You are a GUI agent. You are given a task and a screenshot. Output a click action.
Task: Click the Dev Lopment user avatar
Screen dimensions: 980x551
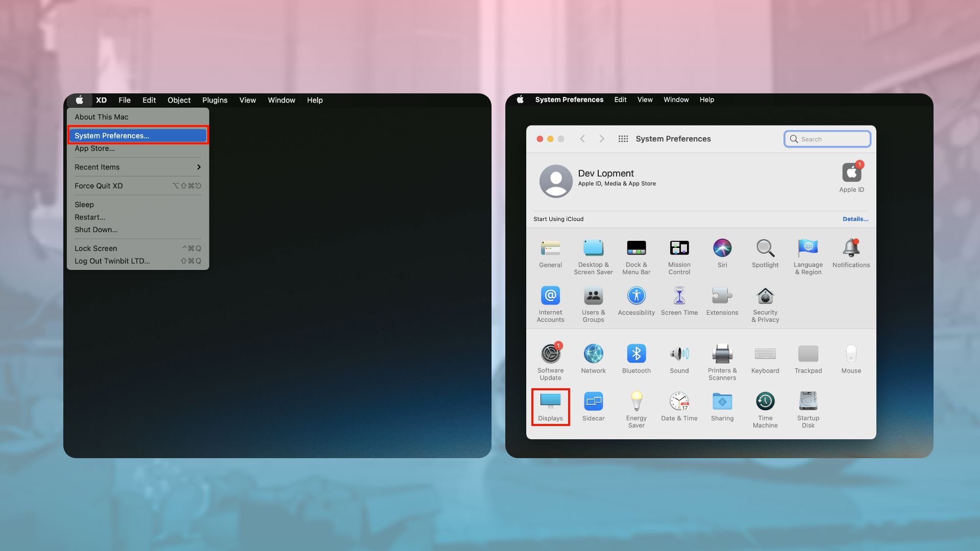coord(556,181)
